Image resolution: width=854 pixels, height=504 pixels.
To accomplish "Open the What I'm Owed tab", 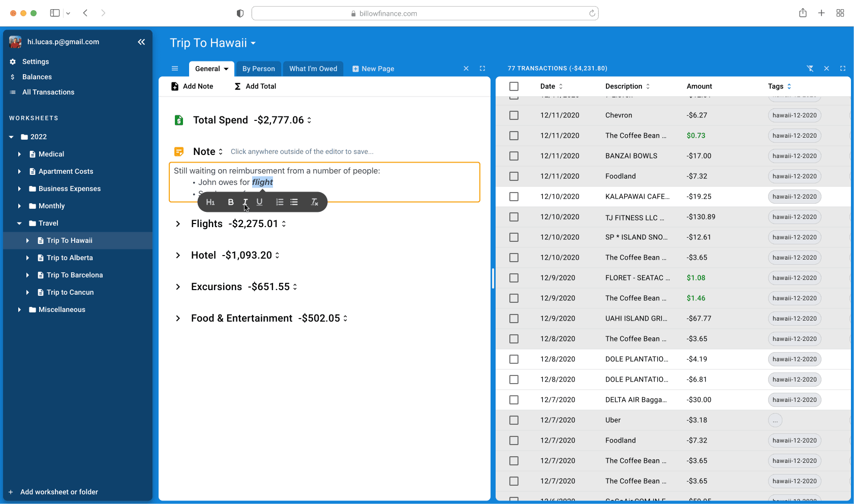I will [313, 69].
